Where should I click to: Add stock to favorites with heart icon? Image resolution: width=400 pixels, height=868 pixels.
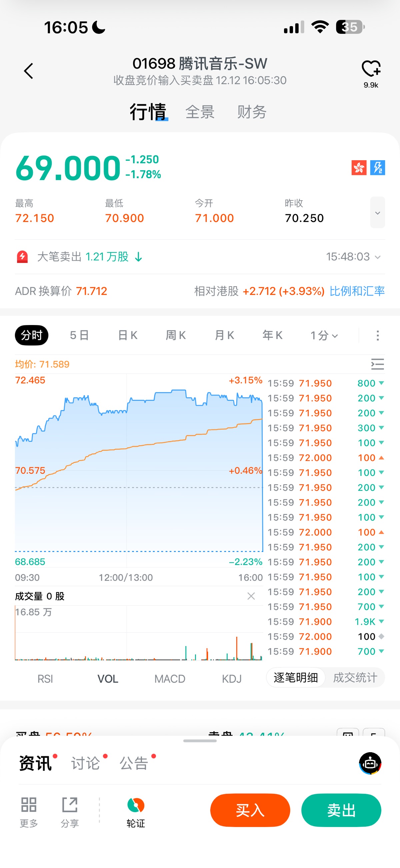coord(371,69)
